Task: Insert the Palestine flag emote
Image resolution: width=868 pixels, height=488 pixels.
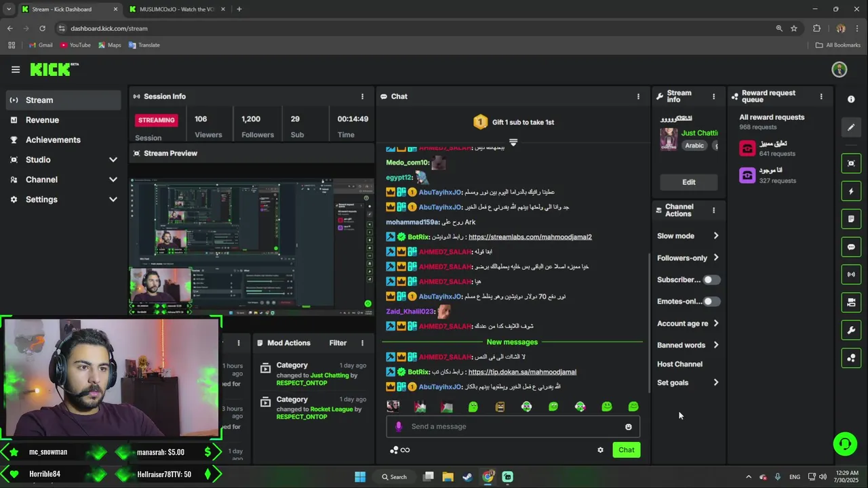Action: coord(446,407)
